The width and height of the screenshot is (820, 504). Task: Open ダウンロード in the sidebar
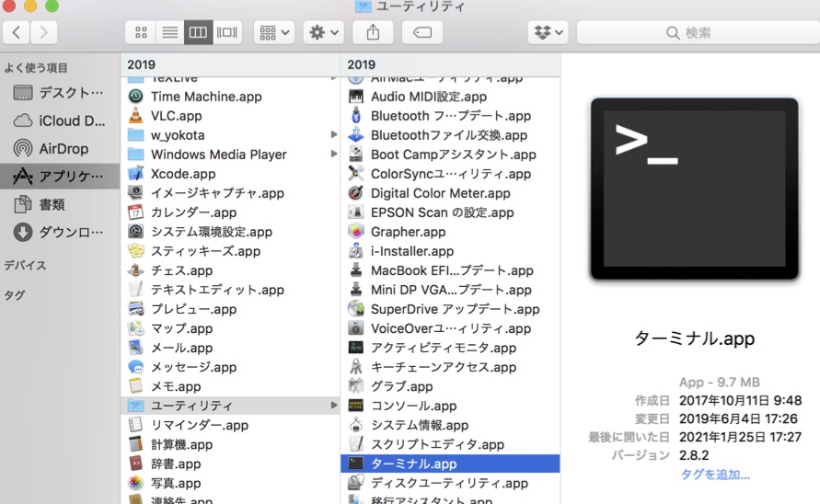pos(60,232)
